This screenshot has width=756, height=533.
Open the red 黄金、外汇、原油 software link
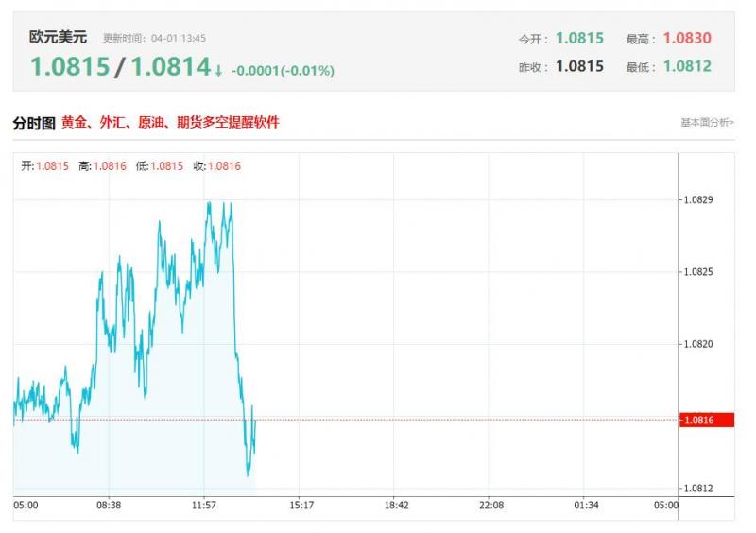click(170, 123)
